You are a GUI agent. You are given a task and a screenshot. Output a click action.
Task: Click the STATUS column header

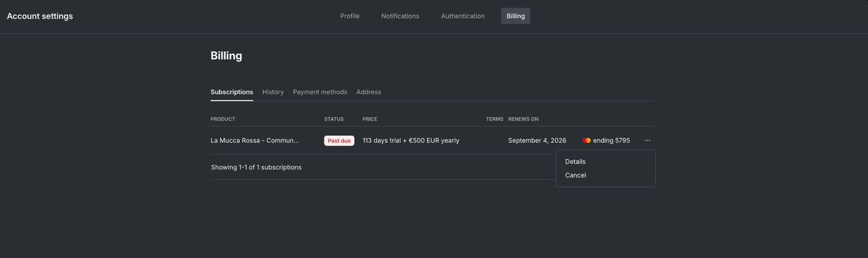point(334,119)
